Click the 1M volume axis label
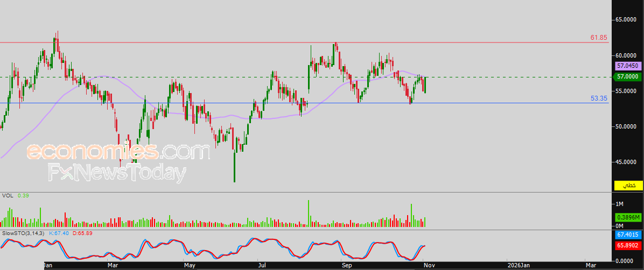This screenshot has height=270, width=644. [x=619, y=204]
